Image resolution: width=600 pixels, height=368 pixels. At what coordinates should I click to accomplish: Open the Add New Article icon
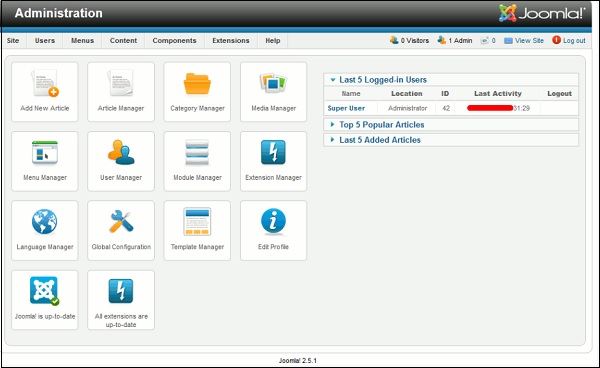tap(45, 83)
